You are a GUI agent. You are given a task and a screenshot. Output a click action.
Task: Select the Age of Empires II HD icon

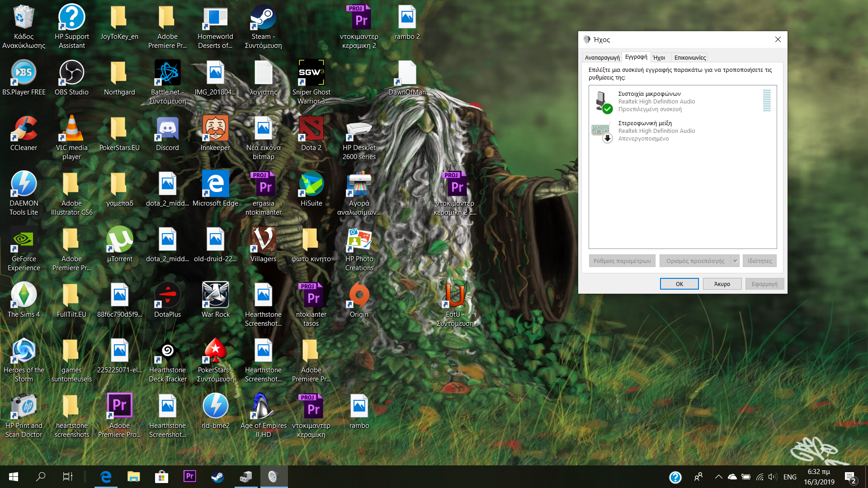click(x=263, y=416)
